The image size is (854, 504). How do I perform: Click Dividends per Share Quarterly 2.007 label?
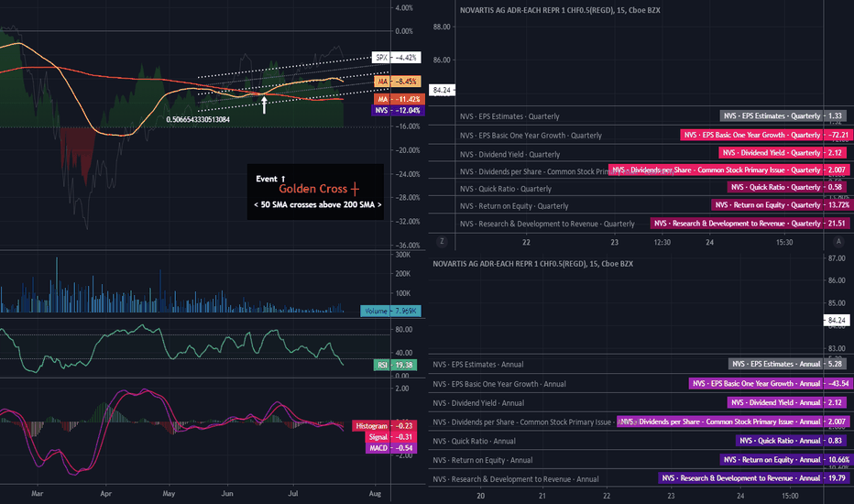pyautogui.click(x=728, y=170)
